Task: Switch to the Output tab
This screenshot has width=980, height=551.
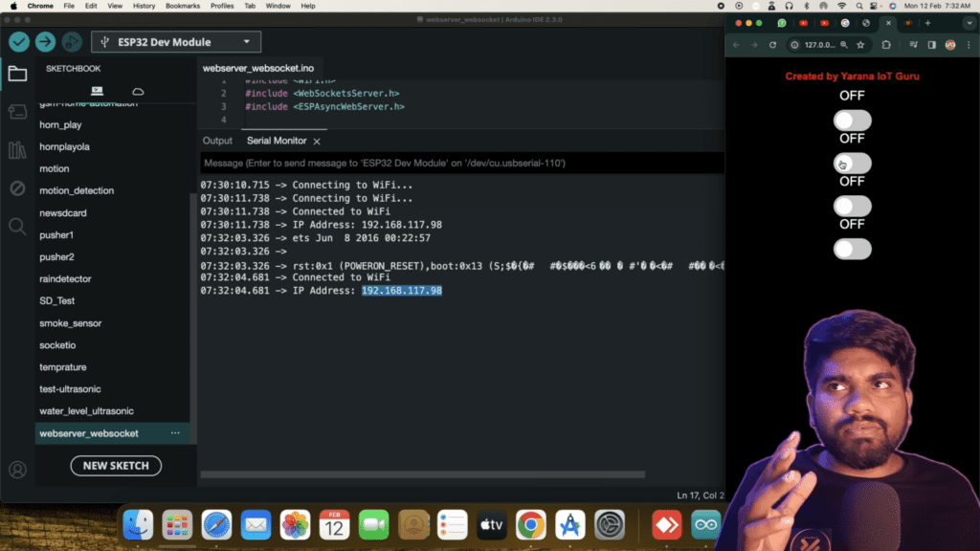Action: [x=217, y=141]
